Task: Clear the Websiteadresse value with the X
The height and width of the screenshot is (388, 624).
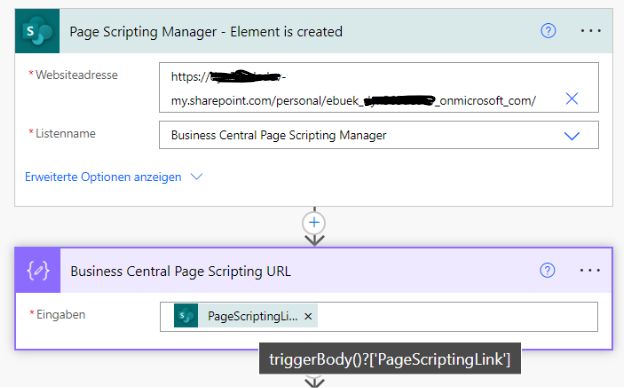Action: [572, 98]
